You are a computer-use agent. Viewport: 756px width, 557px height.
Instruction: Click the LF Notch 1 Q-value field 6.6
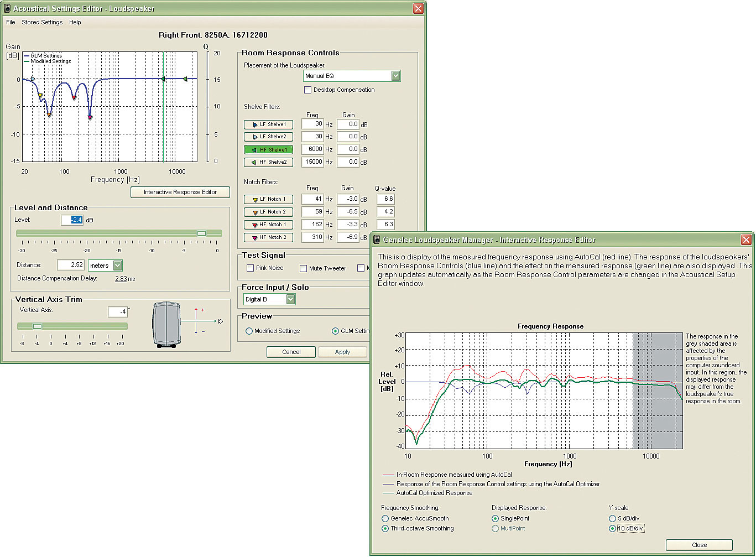pyautogui.click(x=385, y=199)
